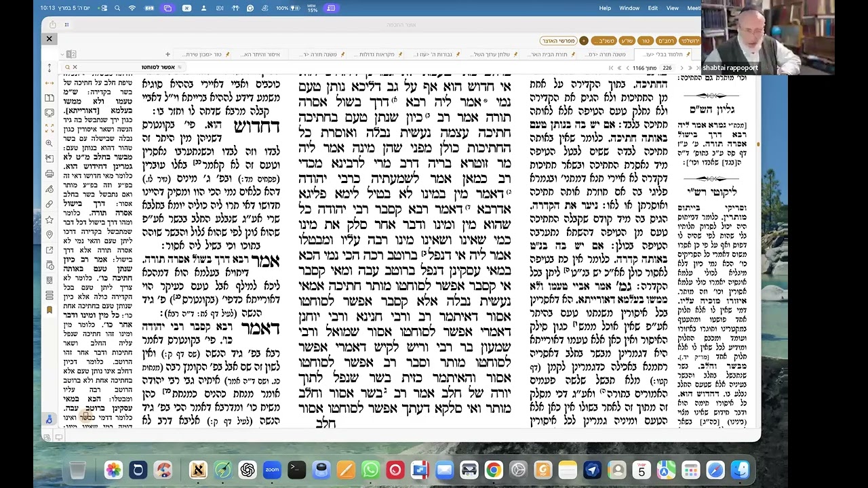The width and height of the screenshot is (868, 488).
Task: Click the external link open icon in sidebar
Action: 49,250
